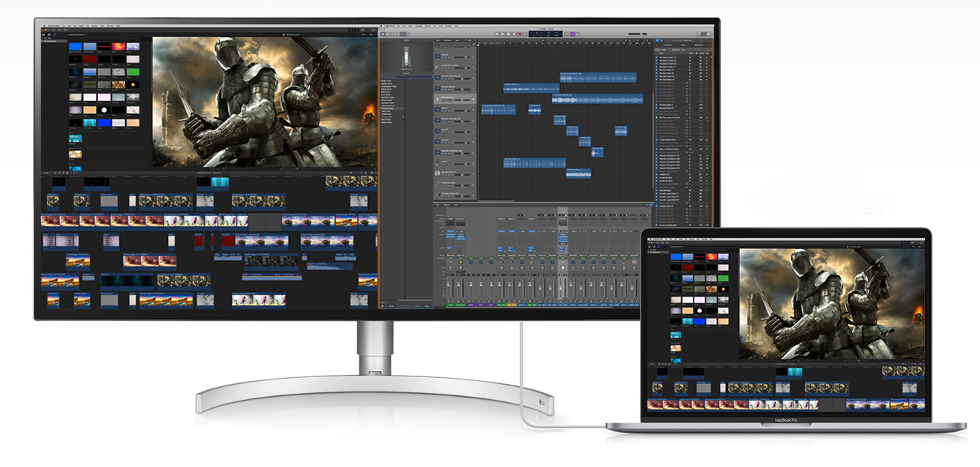980x467 pixels.
Task: Click Logic's stop transport button
Action: [508, 34]
